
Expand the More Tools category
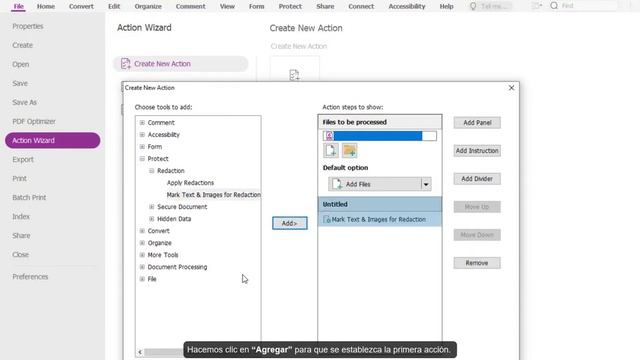coord(142,255)
